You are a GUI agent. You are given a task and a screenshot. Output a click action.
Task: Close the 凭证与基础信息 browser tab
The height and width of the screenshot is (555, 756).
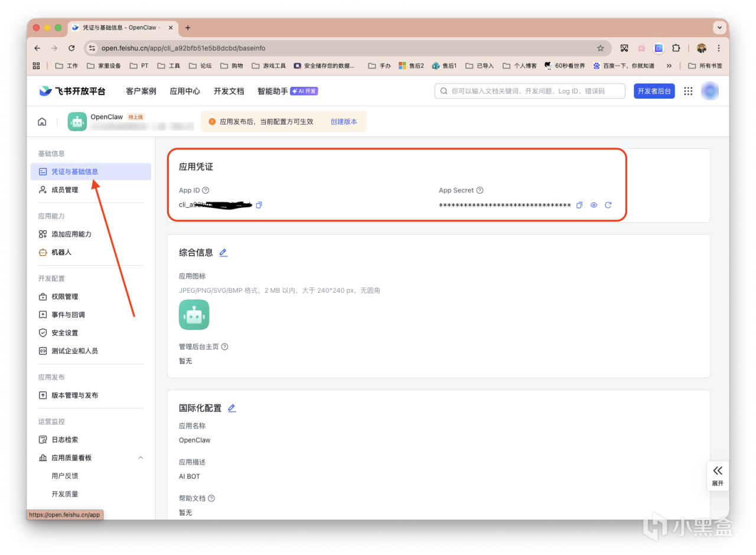171,28
